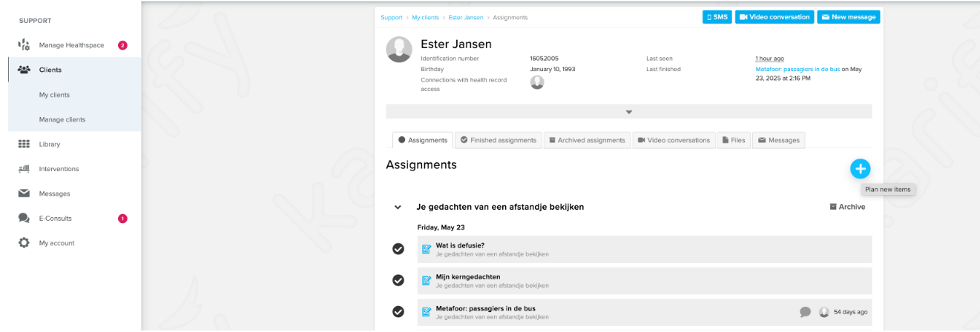Screen dimensions: 980x332
Task: Click the My account gear icon
Action: (24, 243)
